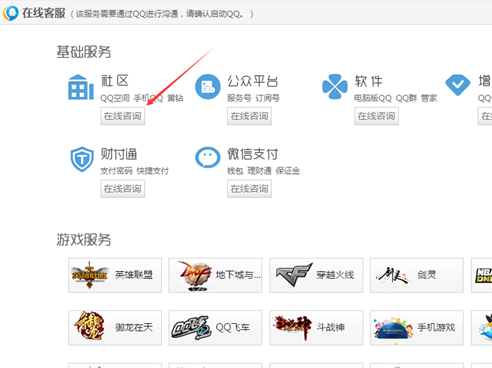Click the 社区 building icon

[81, 87]
